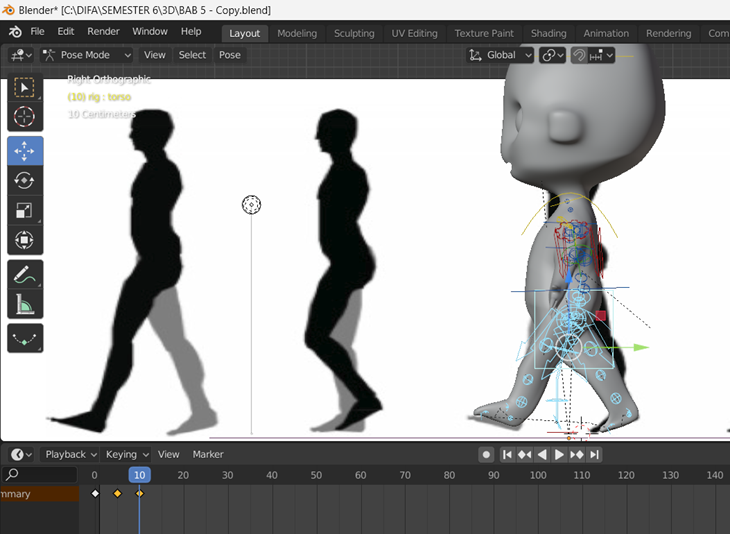The width and height of the screenshot is (730, 534).
Task: Select the Summary channel row
Action: tap(40, 494)
